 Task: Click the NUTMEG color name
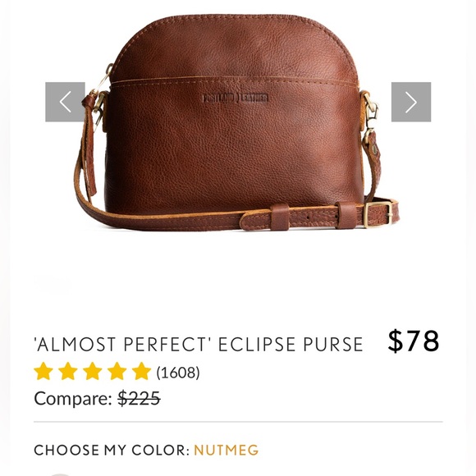click(x=227, y=450)
